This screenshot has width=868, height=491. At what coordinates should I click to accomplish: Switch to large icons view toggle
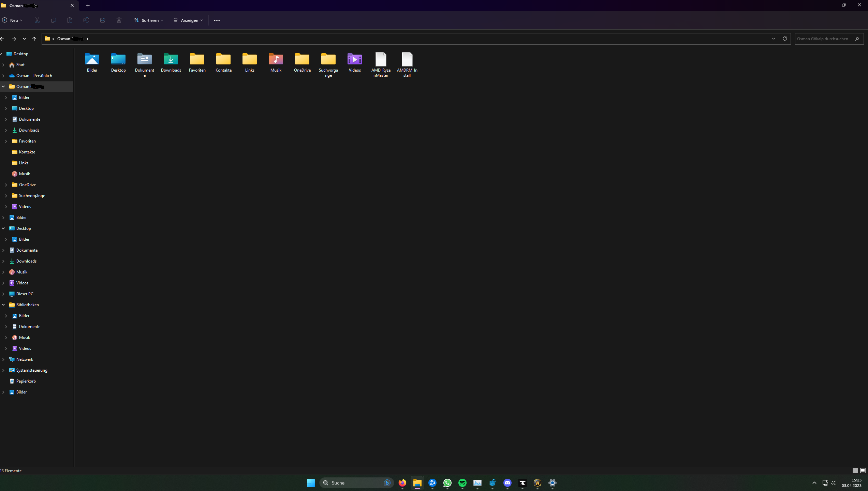click(863, 471)
